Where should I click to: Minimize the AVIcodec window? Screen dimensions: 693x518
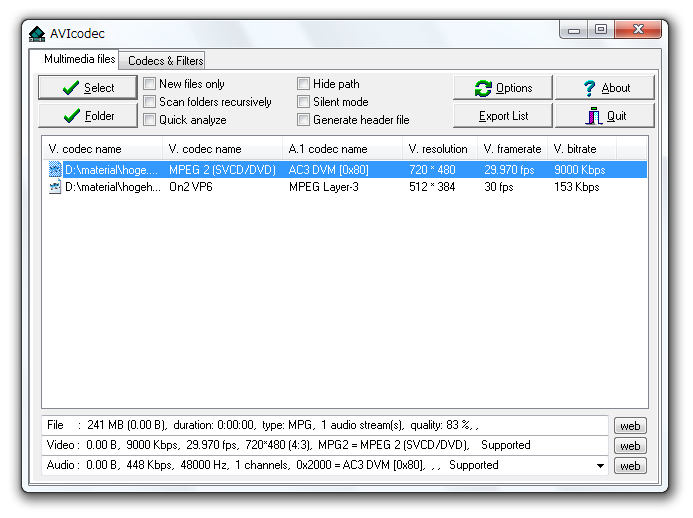pyautogui.click(x=574, y=30)
